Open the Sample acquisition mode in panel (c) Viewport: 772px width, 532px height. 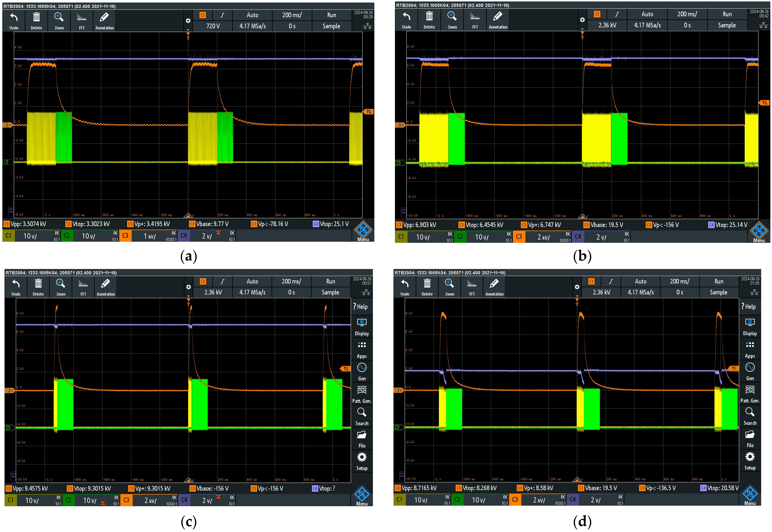point(330,292)
